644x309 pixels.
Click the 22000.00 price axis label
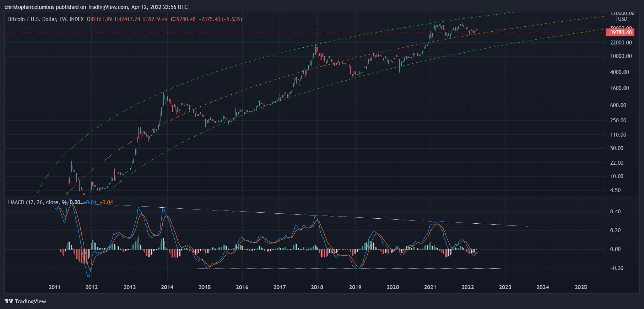pyautogui.click(x=621, y=43)
